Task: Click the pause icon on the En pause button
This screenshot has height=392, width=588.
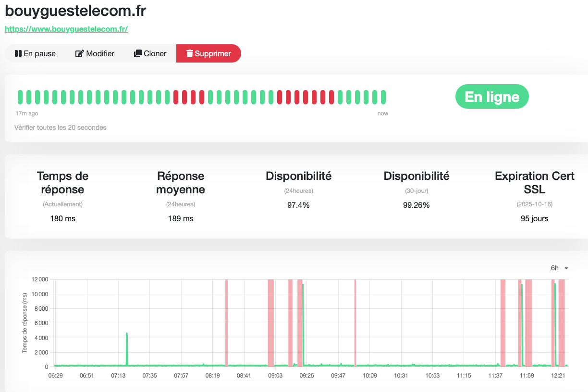Action: [18, 53]
